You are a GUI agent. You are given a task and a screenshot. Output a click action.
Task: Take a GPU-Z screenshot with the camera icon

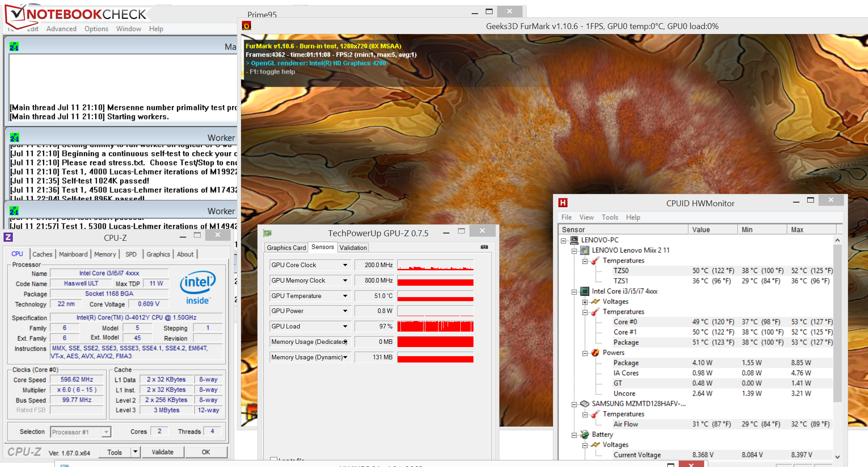[x=484, y=247]
